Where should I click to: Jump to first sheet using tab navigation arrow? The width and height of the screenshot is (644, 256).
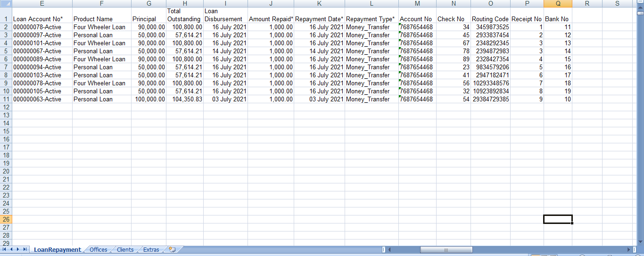tap(5, 249)
